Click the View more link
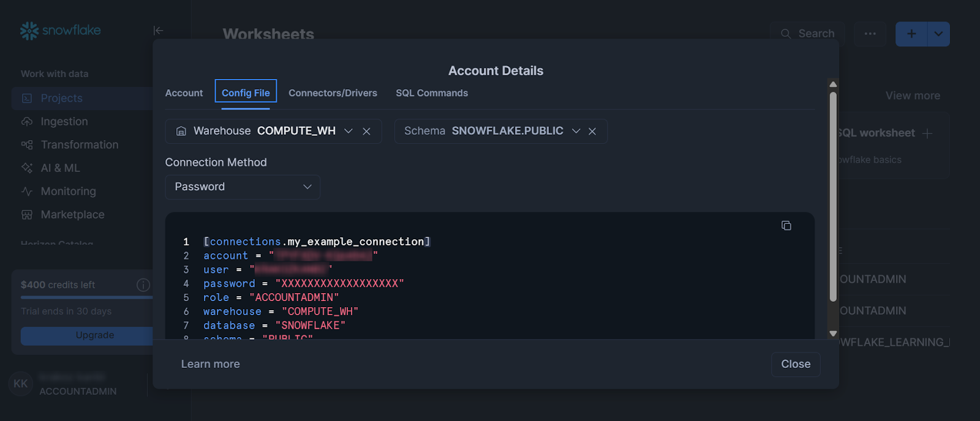Image resolution: width=980 pixels, height=421 pixels. click(913, 95)
